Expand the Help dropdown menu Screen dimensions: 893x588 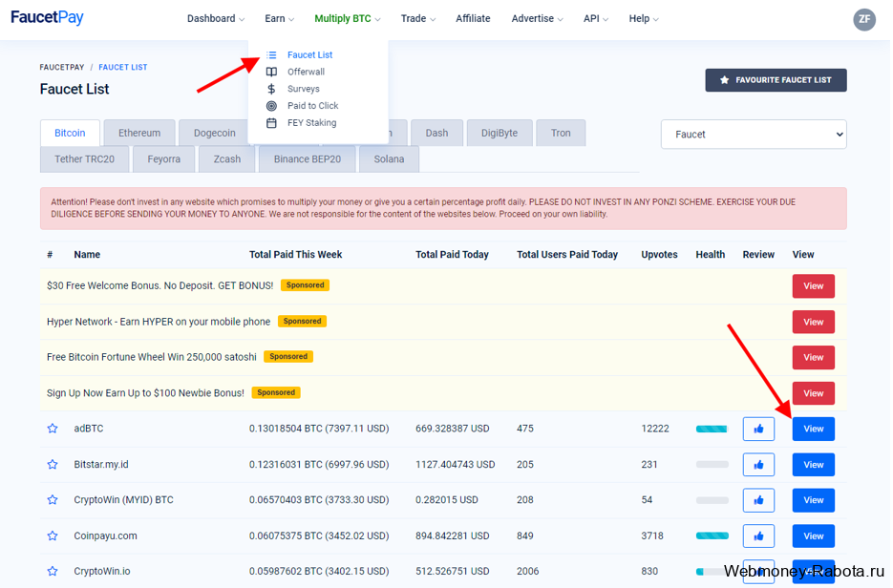pyautogui.click(x=644, y=19)
